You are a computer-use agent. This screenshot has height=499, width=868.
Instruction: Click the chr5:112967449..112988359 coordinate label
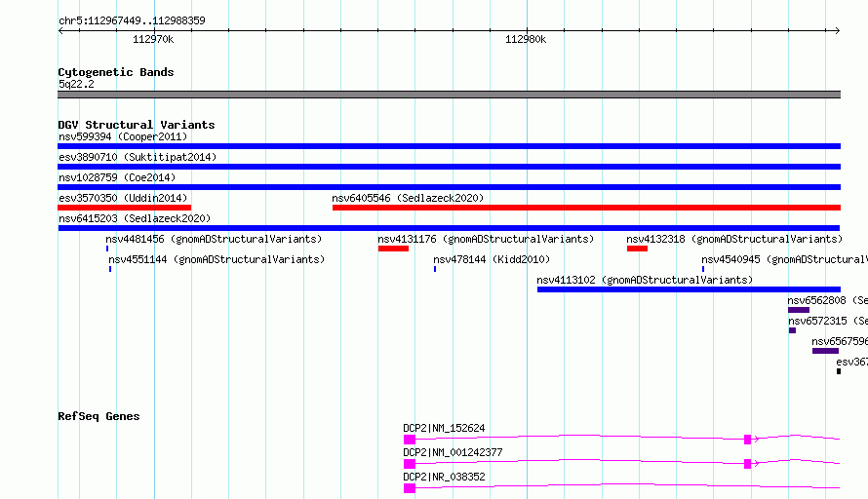(132, 20)
